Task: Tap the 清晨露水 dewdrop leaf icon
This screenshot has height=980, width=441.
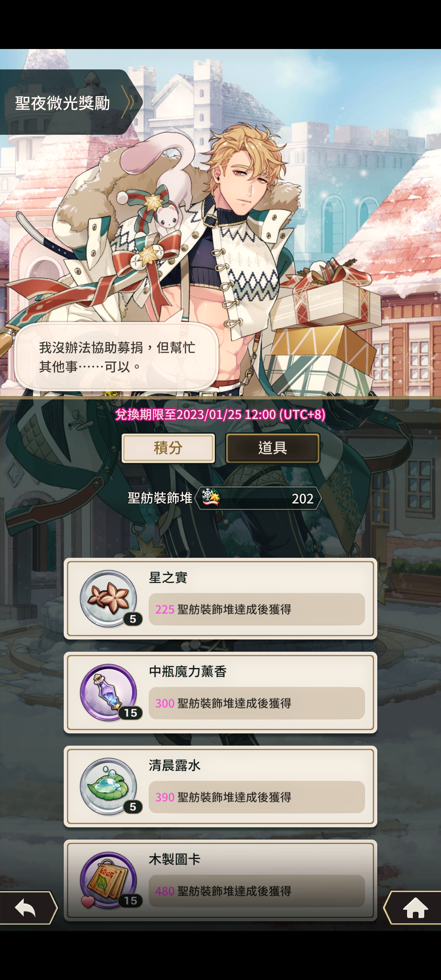Action: (x=109, y=786)
